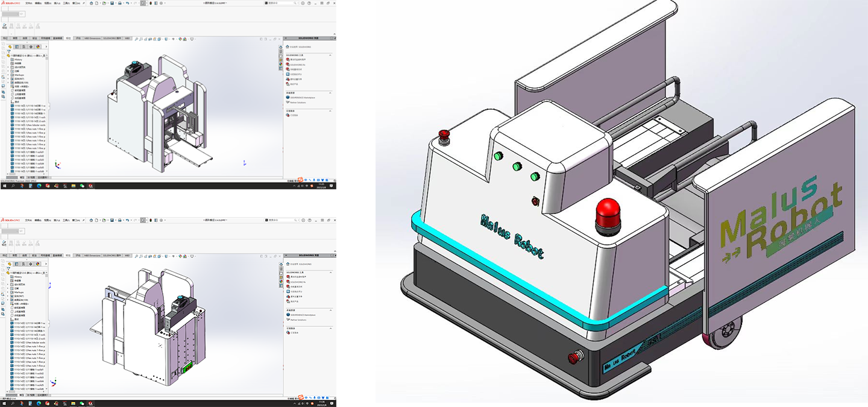Collapse subscription services section in top task pane
Viewport: 868px width, 407px height.
click(x=330, y=111)
